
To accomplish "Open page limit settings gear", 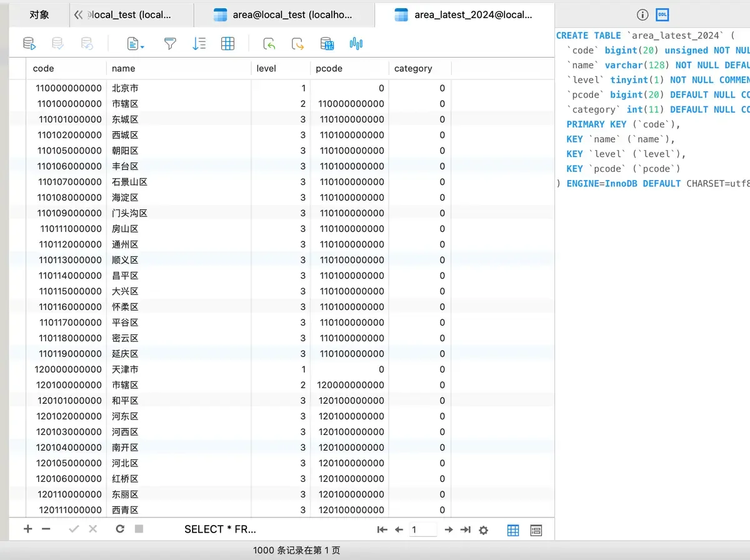I will click(x=483, y=530).
